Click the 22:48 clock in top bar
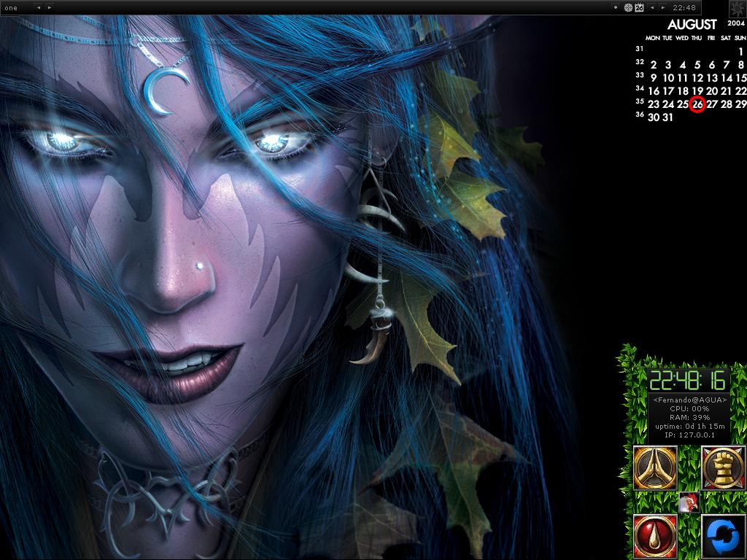Viewport: 747px width, 560px height. point(684,7)
